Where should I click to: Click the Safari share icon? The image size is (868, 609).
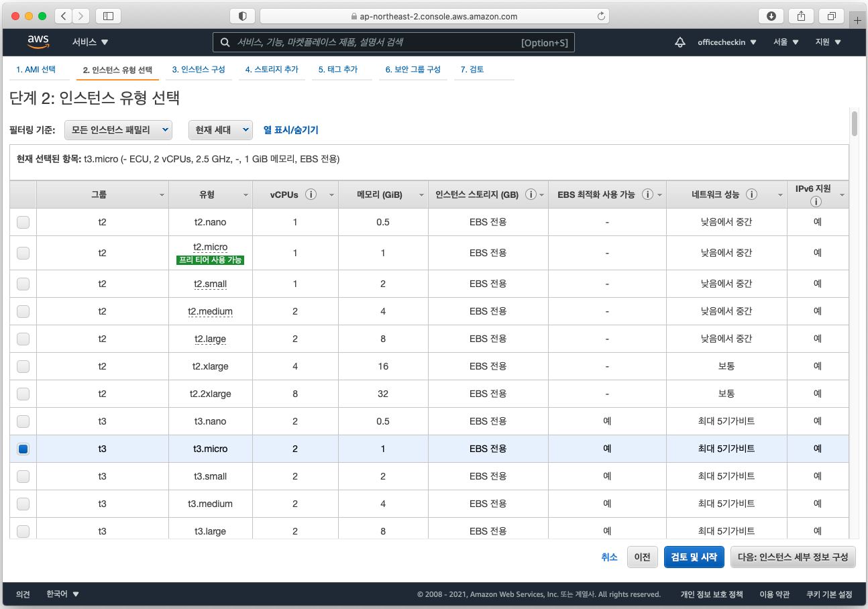point(802,16)
